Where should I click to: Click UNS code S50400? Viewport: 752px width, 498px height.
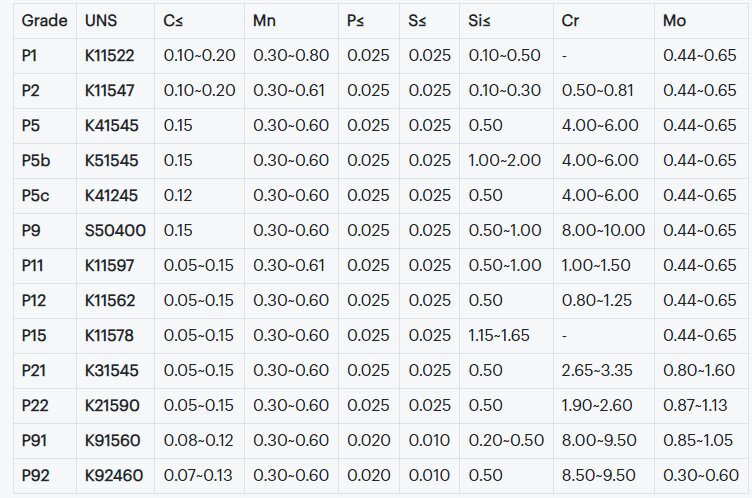pos(115,231)
